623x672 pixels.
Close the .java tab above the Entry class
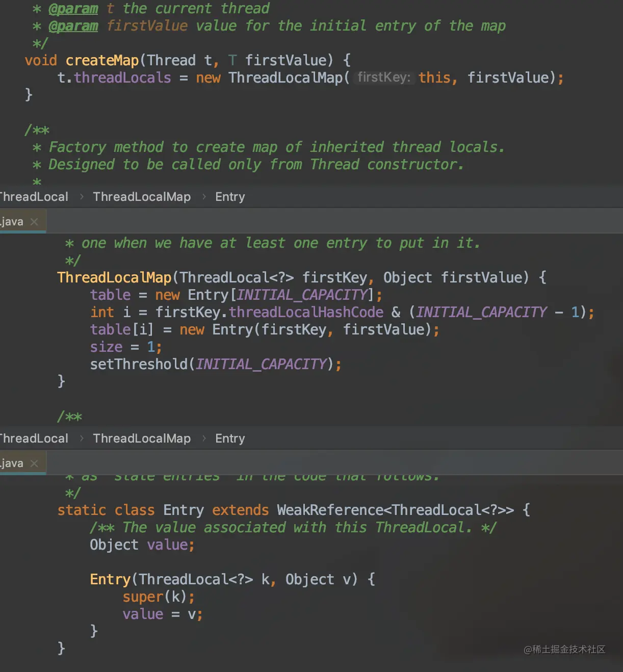pyautogui.click(x=34, y=463)
